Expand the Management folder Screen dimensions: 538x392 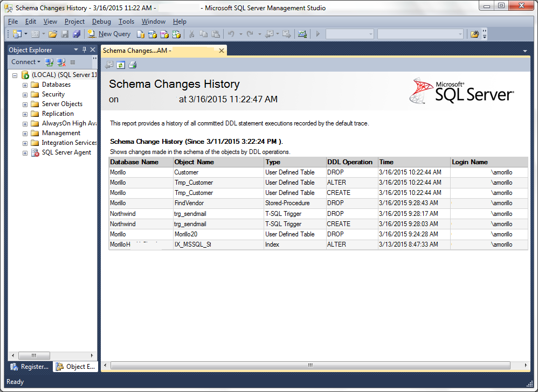click(25, 134)
